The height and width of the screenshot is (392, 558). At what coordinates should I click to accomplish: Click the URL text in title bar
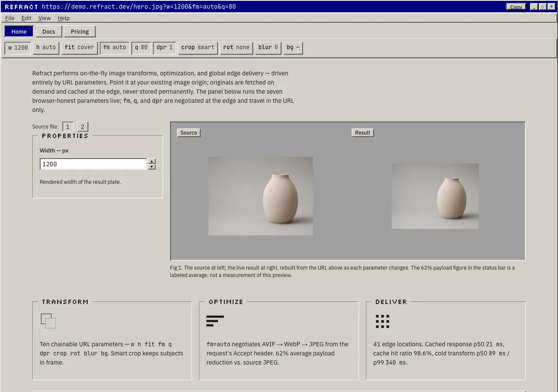click(139, 7)
